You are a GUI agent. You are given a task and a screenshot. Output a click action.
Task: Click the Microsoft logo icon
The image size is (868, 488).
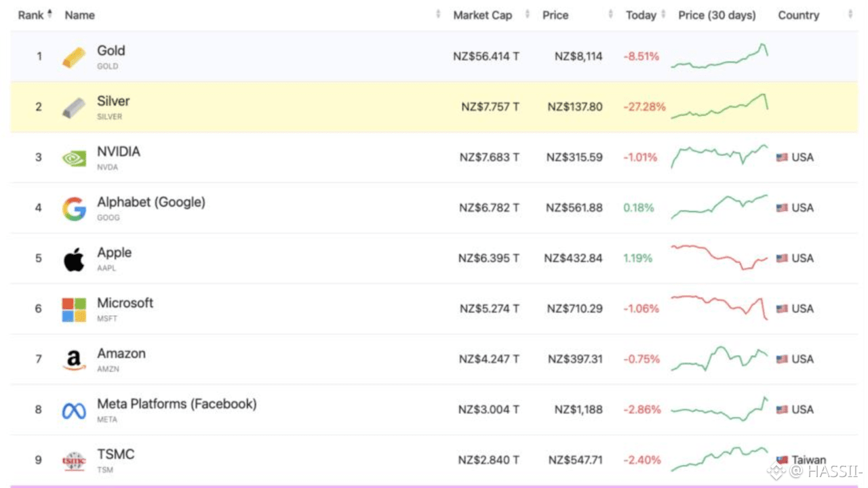pos(74,310)
